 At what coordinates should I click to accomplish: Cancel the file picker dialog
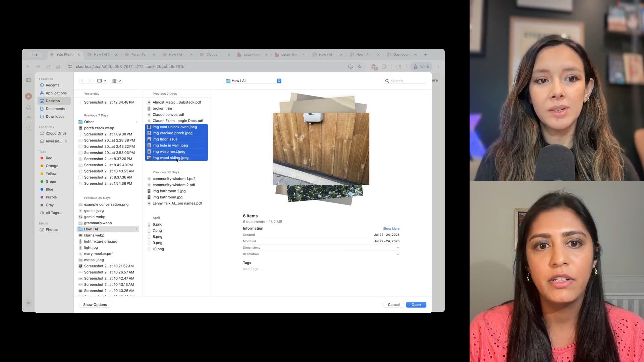pyautogui.click(x=393, y=305)
